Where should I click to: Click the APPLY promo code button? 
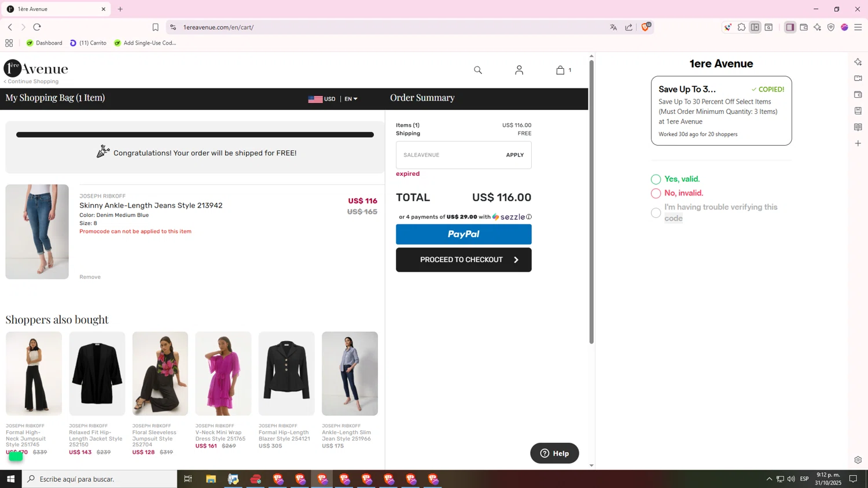coord(514,155)
